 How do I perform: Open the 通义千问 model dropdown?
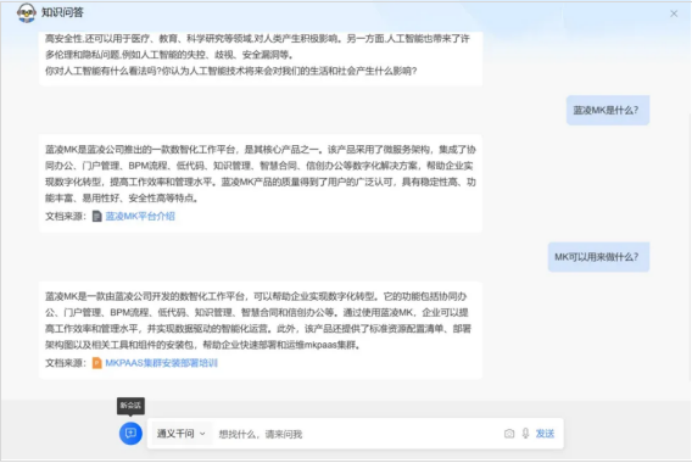coord(181,434)
